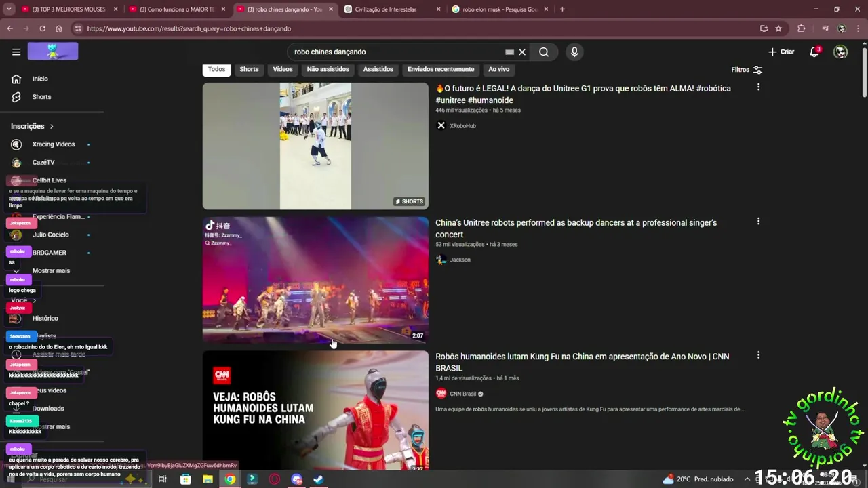Expand the Inscrições section arrow
The image size is (868, 488).
51,126
